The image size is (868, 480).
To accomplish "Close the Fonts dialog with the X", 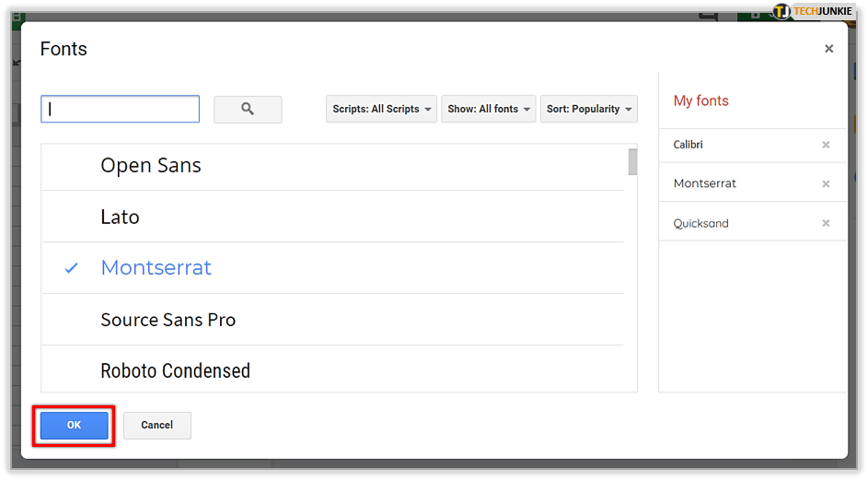I will [x=828, y=49].
